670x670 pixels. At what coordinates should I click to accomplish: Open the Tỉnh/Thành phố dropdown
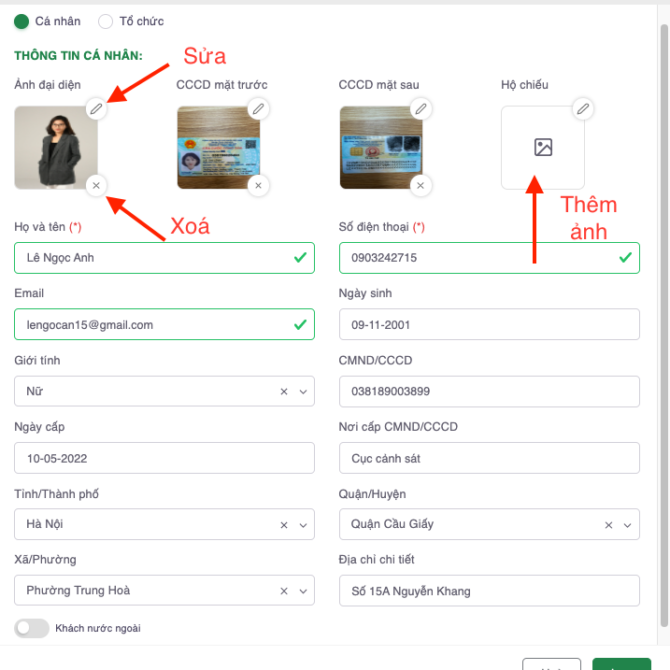tap(303, 525)
